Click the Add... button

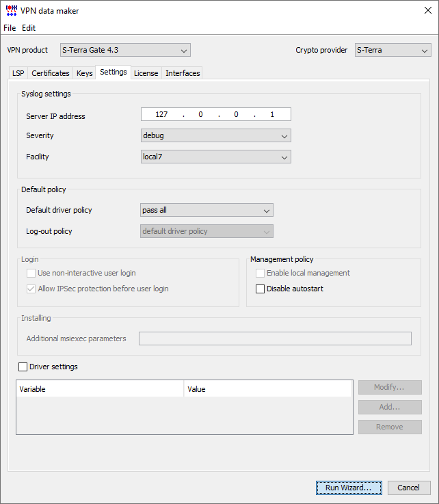390,408
